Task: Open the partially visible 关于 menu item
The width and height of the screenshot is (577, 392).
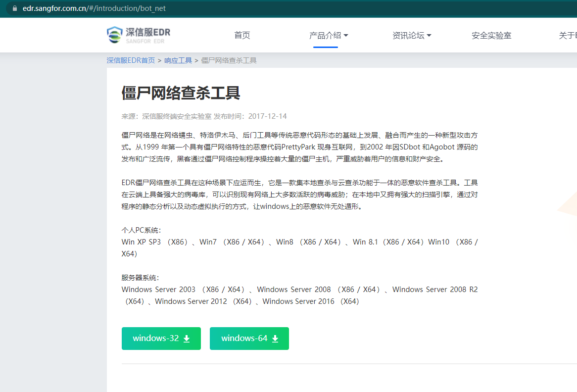Action: 568,35
